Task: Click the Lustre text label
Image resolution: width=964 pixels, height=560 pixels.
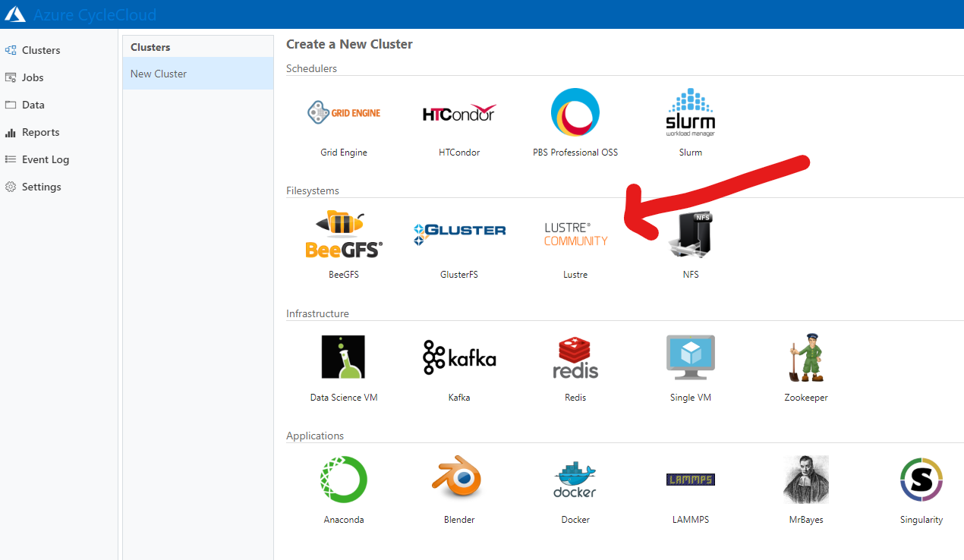Action: tap(575, 275)
